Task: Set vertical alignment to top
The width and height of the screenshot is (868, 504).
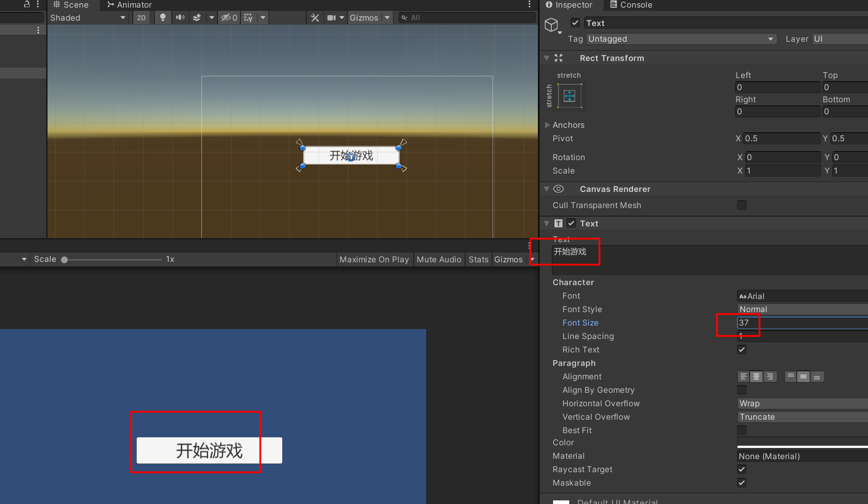Action: (791, 377)
